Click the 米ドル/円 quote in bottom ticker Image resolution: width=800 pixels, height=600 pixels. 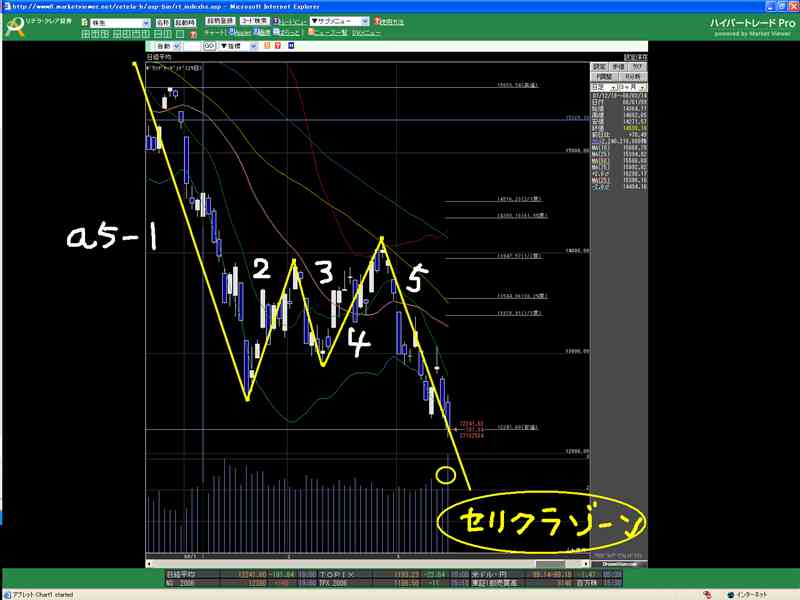click(x=546, y=574)
